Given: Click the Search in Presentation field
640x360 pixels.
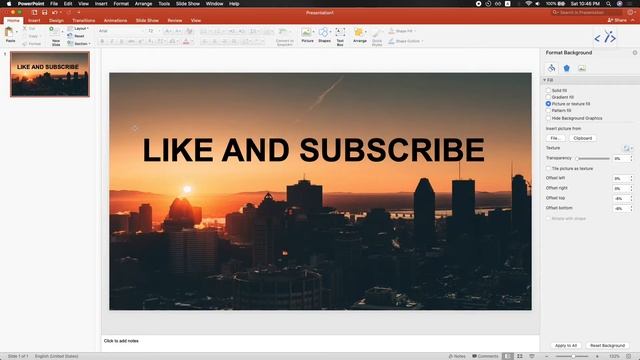Looking at the screenshot, I should (x=587, y=13).
